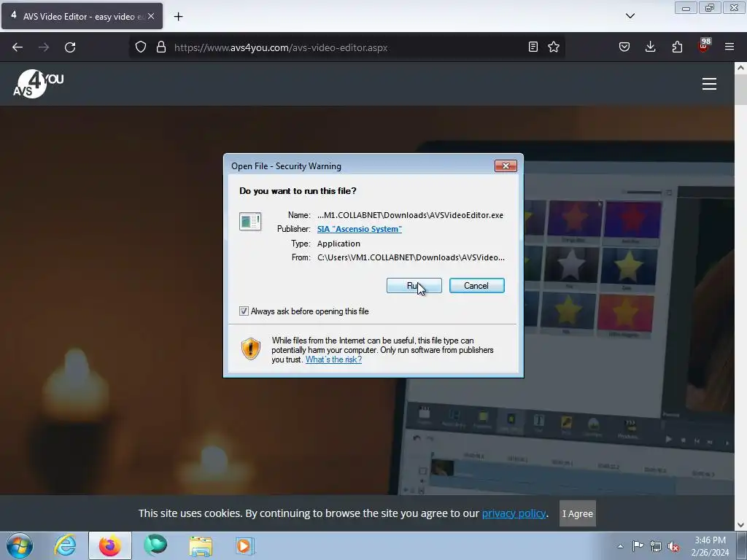The width and height of the screenshot is (747, 560).
Task: Open the What's the risk? link
Action: 333,359
